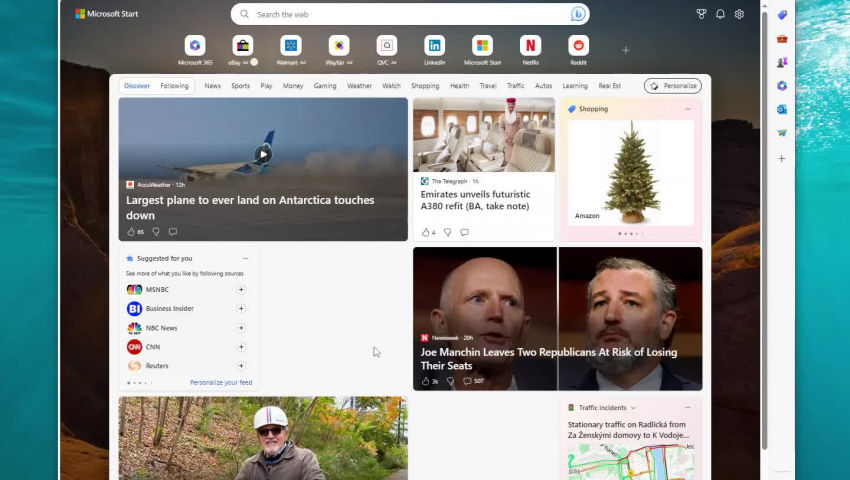Like the Antarctica plane article
850x480 pixels.
tap(131, 232)
